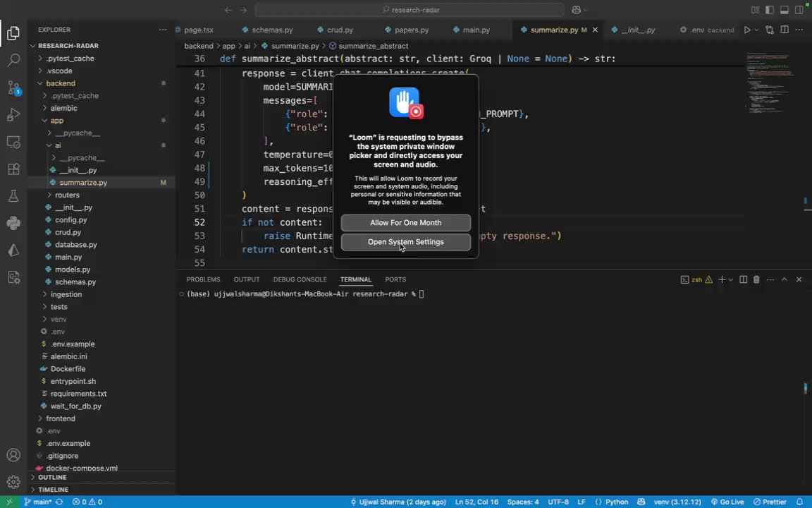Open Source Control view with badge
Screen dimensions: 812x508
click(13, 87)
